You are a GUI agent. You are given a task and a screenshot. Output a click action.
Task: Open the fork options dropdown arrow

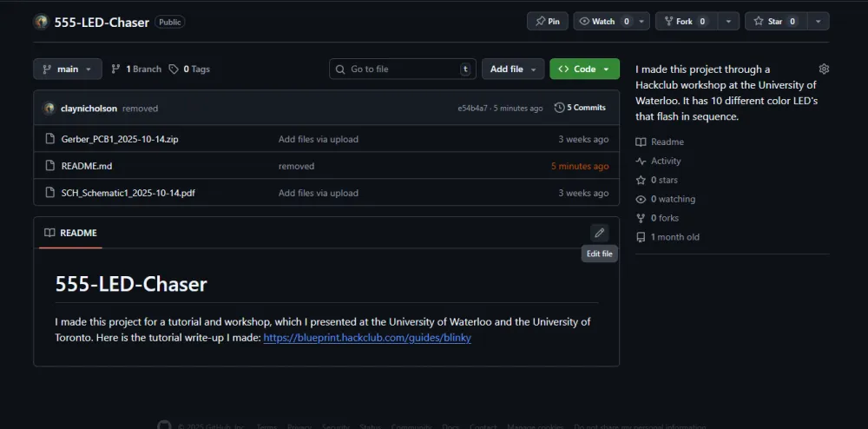(x=729, y=22)
